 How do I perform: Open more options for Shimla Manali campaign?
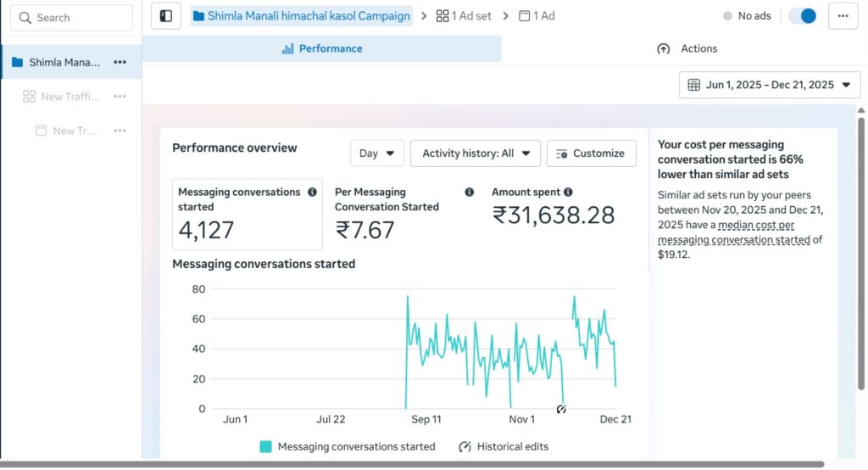pyautogui.click(x=120, y=62)
